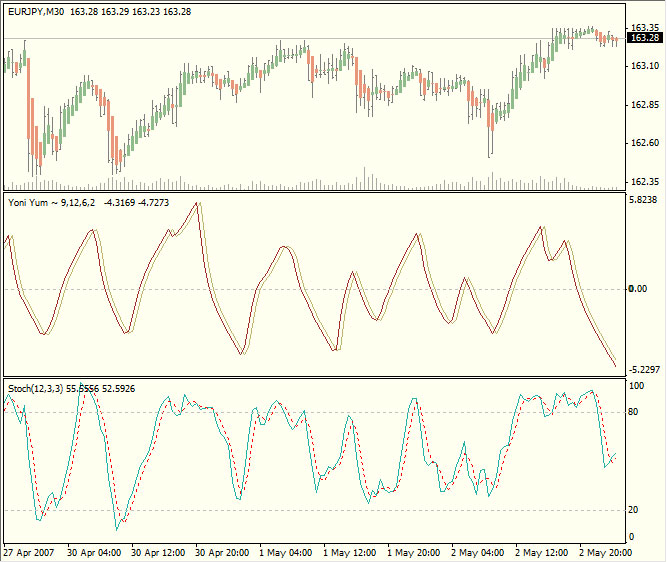Click the 162.35 price axis label

click(645, 182)
